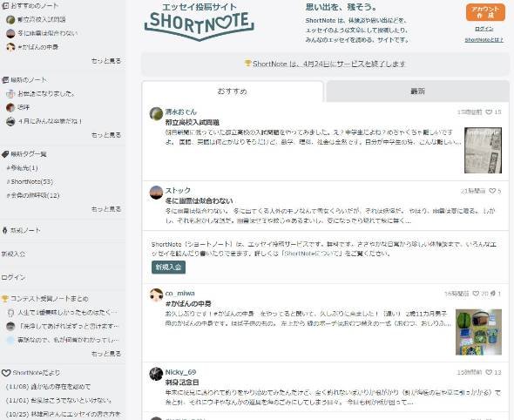Click the trophy icon beside コンテスト受賞ノートまとめ

[x=5, y=299]
